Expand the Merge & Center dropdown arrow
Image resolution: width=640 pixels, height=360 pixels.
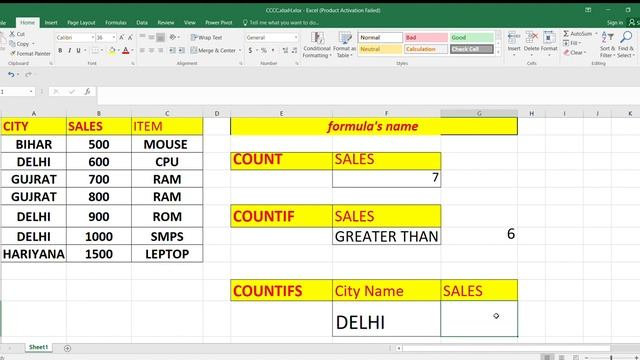[x=240, y=51]
